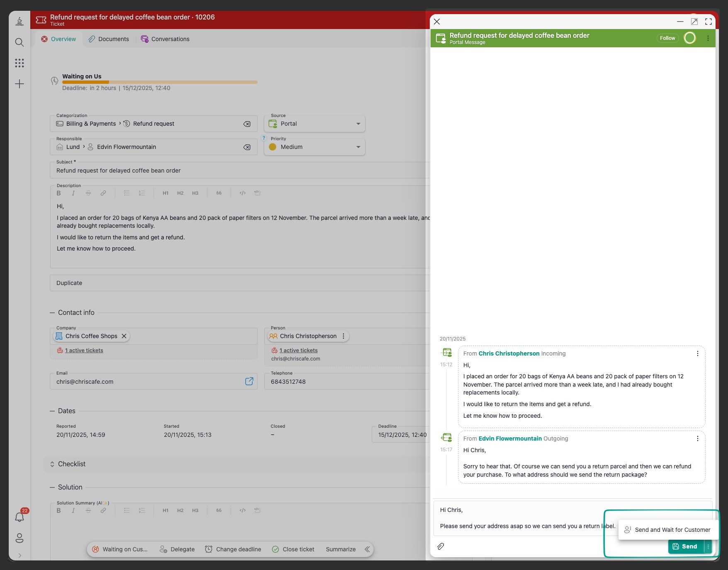728x570 pixels.
Task: Insert a hyperlink from the Description toolbar
Action: (x=103, y=193)
